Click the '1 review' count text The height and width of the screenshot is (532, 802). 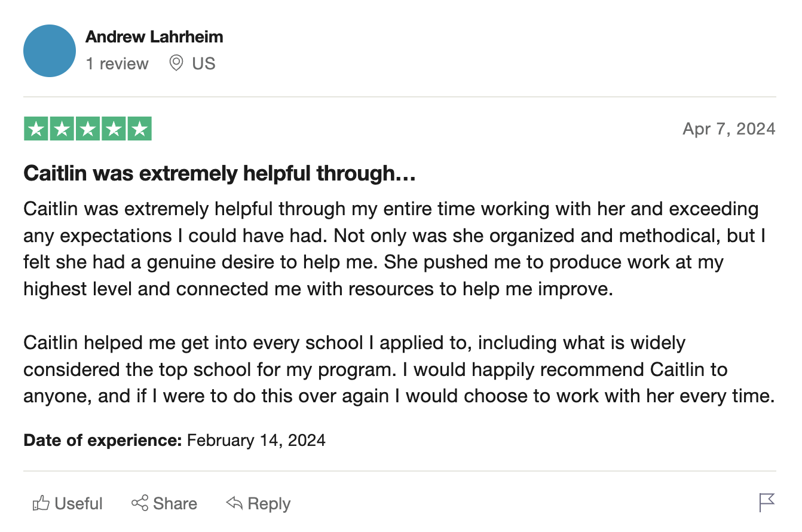pos(117,63)
